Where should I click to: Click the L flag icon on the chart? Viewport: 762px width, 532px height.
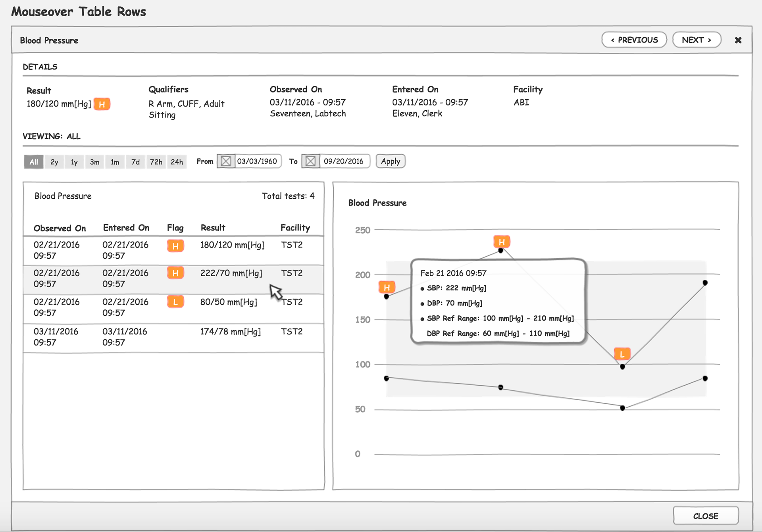(622, 354)
